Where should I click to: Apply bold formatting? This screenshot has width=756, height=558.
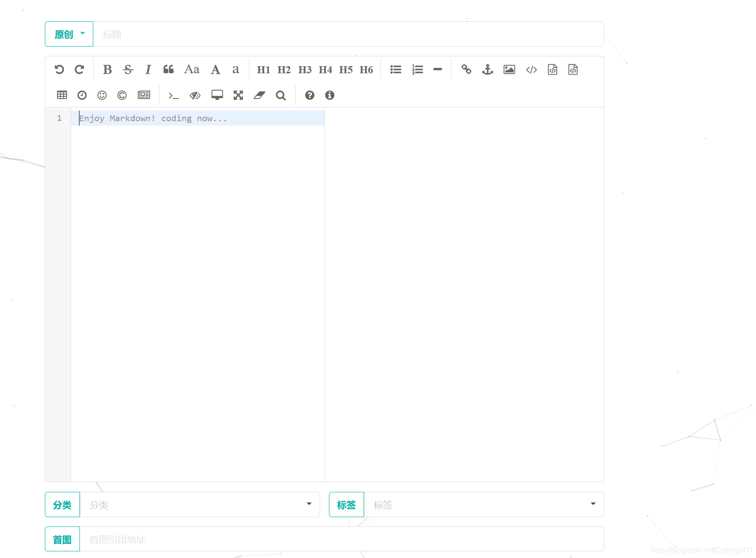coord(107,70)
